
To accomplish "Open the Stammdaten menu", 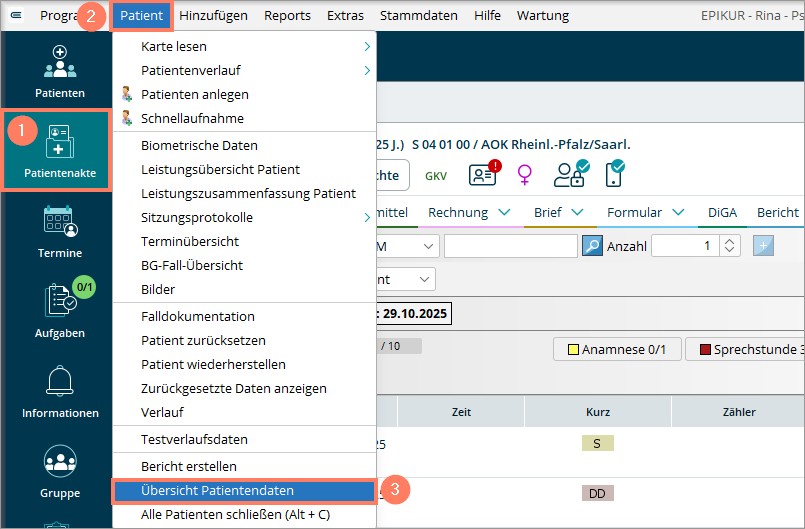I will click(x=418, y=15).
